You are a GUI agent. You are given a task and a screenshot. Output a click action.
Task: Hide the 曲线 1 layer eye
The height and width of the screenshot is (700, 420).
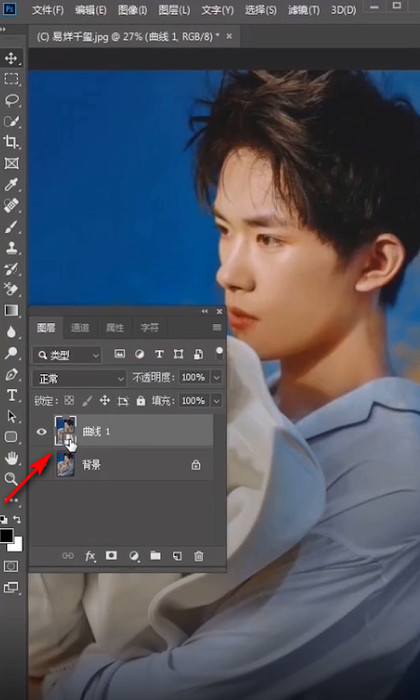(42, 432)
